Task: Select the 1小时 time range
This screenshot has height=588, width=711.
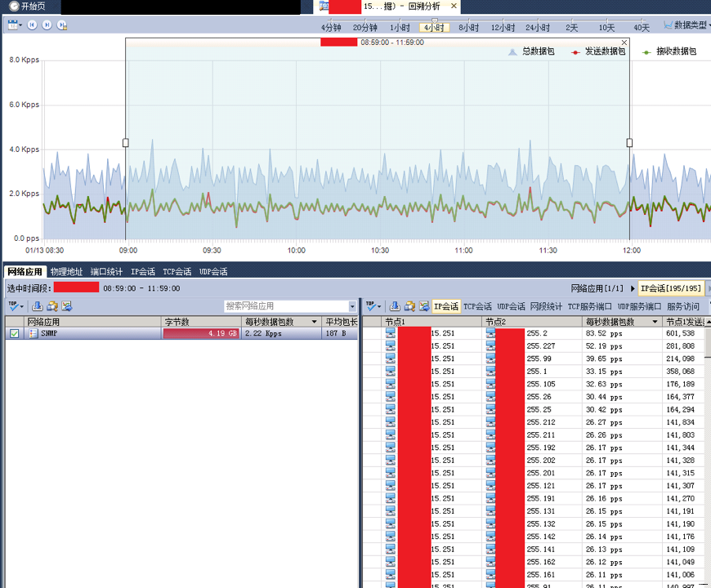Action: (400, 28)
